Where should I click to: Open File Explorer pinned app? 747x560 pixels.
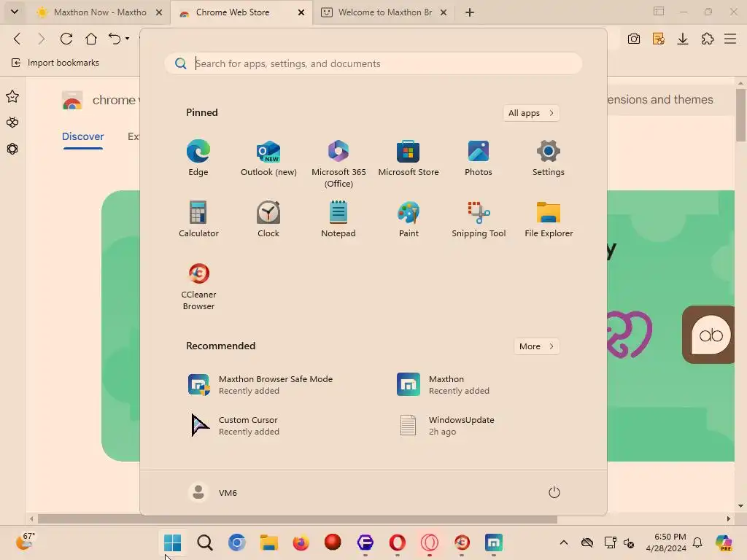point(549,219)
